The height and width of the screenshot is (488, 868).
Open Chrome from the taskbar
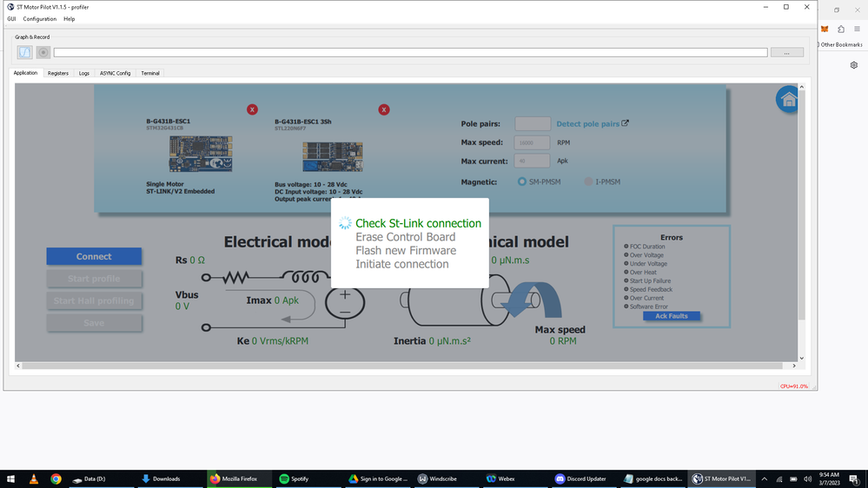[56, 479]
